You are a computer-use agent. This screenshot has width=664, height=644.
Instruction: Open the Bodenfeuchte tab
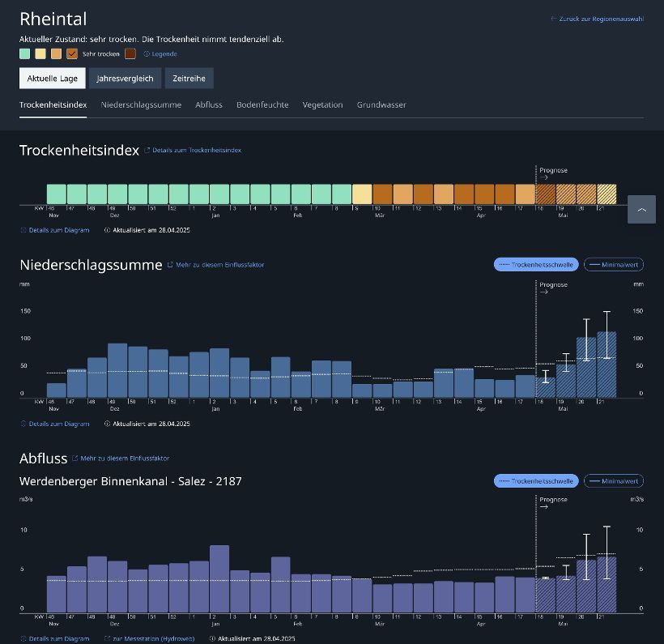coord(262,104)
